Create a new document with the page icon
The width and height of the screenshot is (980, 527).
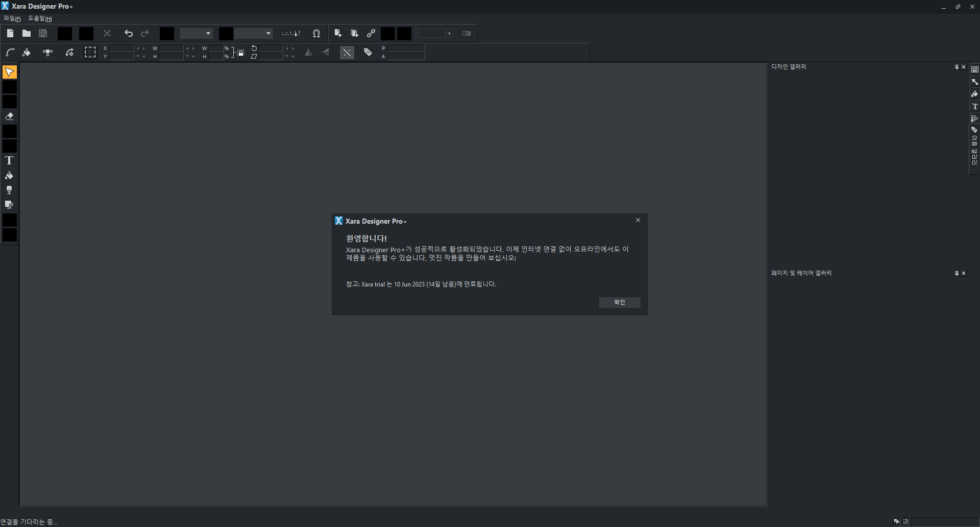click(x=10, y=33)
